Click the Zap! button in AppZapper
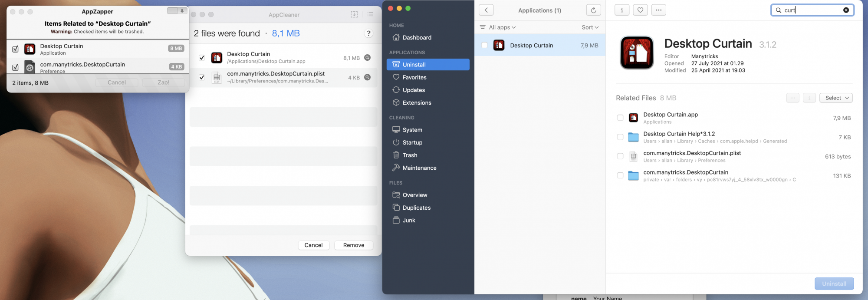 (164, 82)
